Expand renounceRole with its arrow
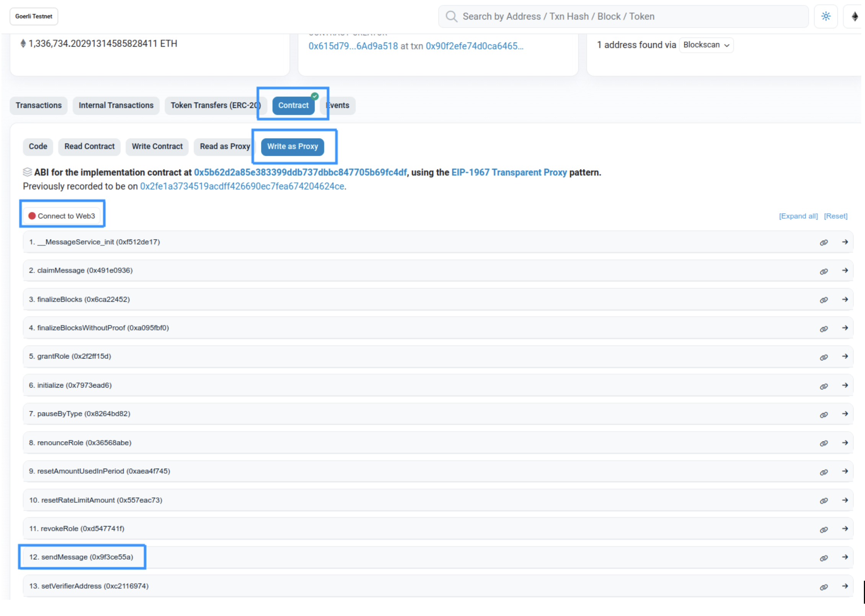This screenshot has width=865, height=616. (845, 443)
